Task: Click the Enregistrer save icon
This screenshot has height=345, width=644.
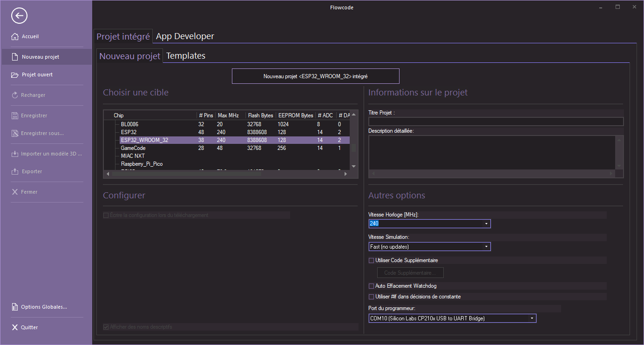Action: point(15,115)
